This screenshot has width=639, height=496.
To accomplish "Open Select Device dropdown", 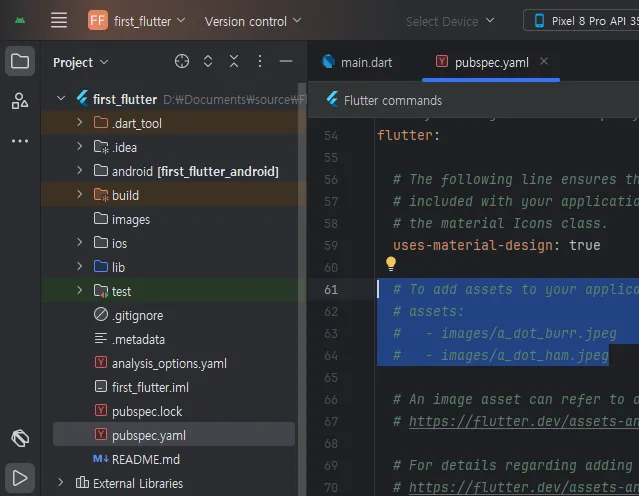I will tap(450, 21).
